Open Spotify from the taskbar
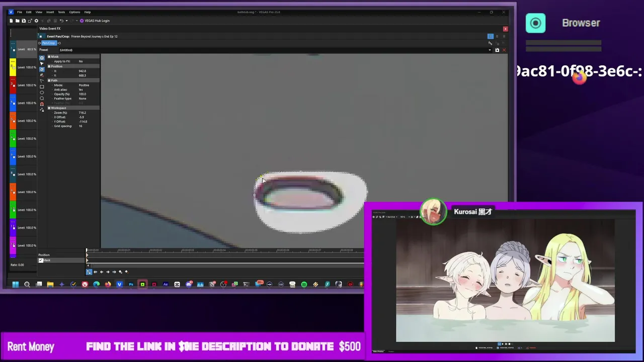Viewport: 644px width, 362px height. (304, 285)
